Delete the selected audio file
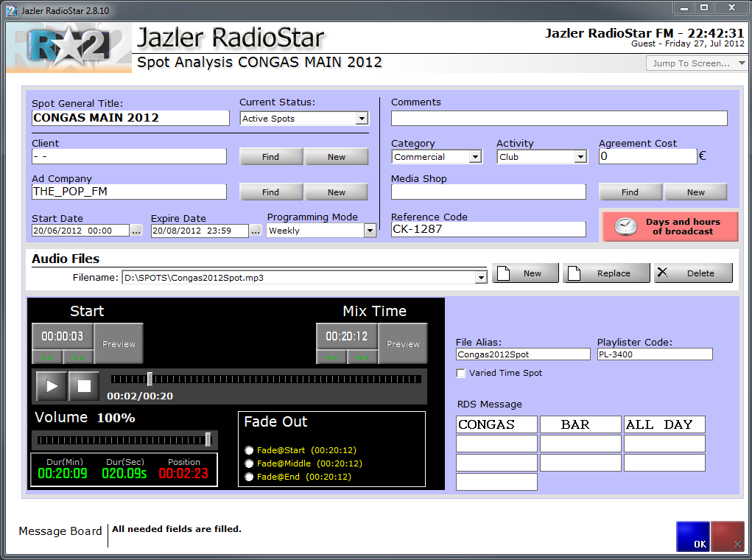Viewport: 752px width, 560px height. (693, 273)
